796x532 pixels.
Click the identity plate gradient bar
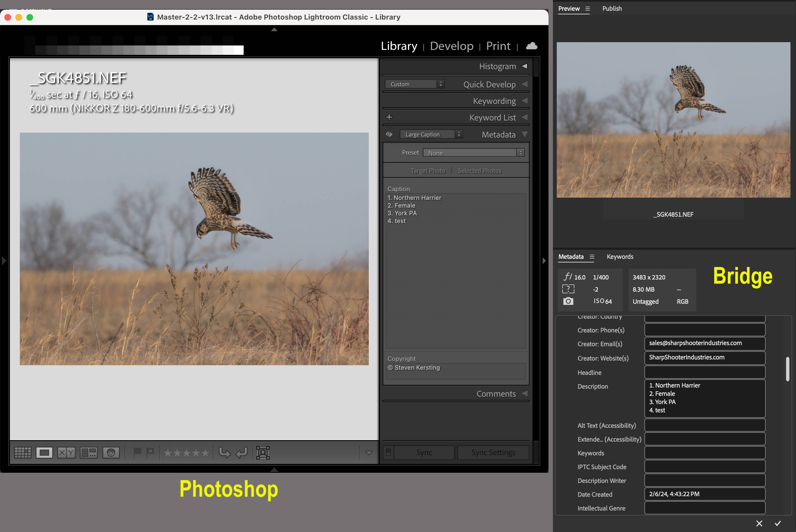(x=139, y=50)
